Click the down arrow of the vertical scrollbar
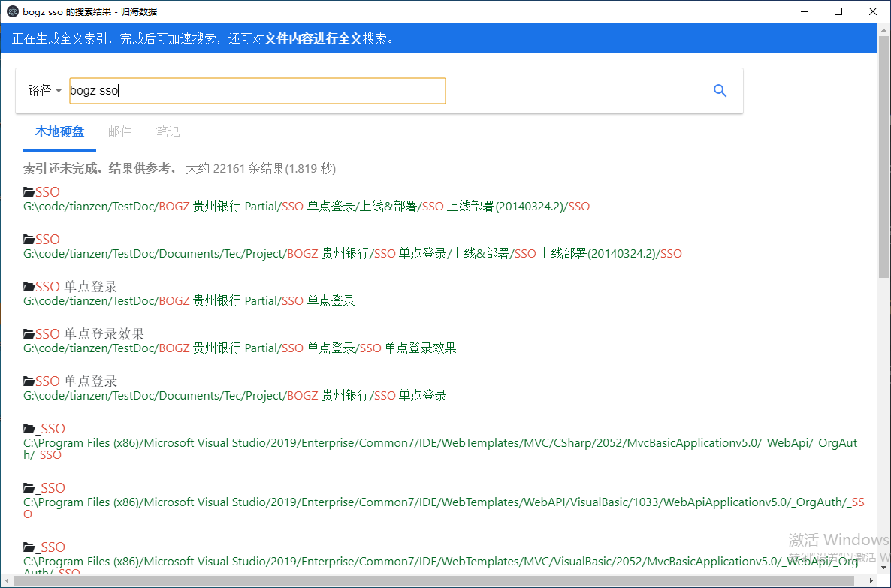891x588 pixels. click(x=883, y=569)
